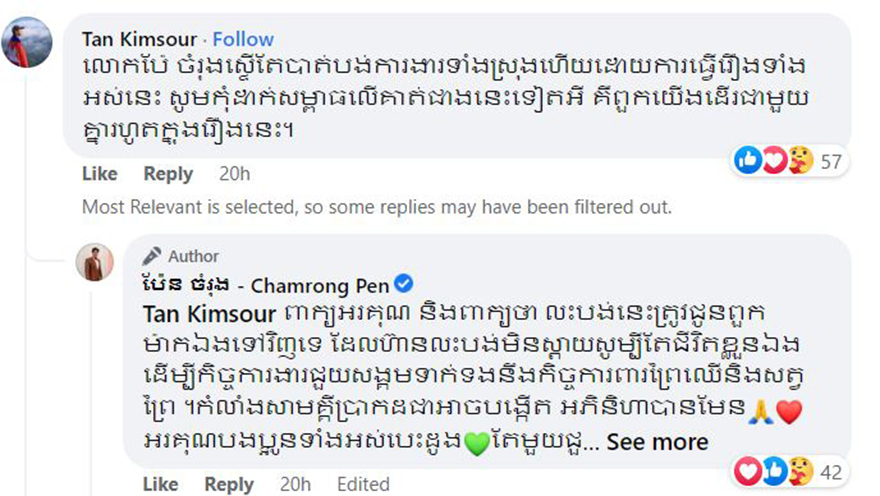Screen dimensions: 880x496
Task: Click the blue verified badge icon
Action: [405, 284]
